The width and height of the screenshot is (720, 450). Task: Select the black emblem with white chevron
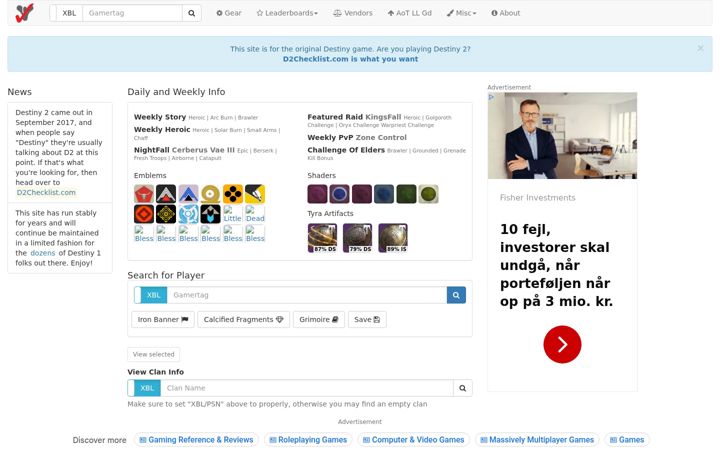[166, 194]
